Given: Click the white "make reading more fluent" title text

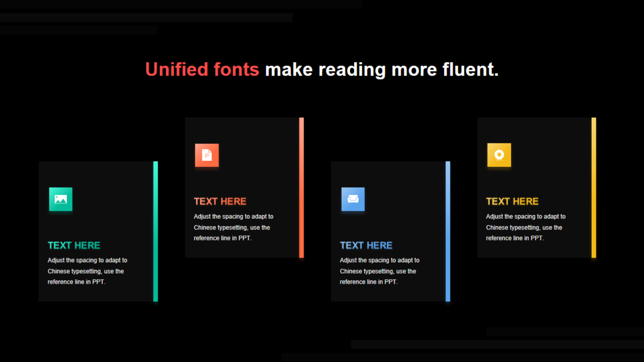Looking at the screenshot, I should (381, 69).
